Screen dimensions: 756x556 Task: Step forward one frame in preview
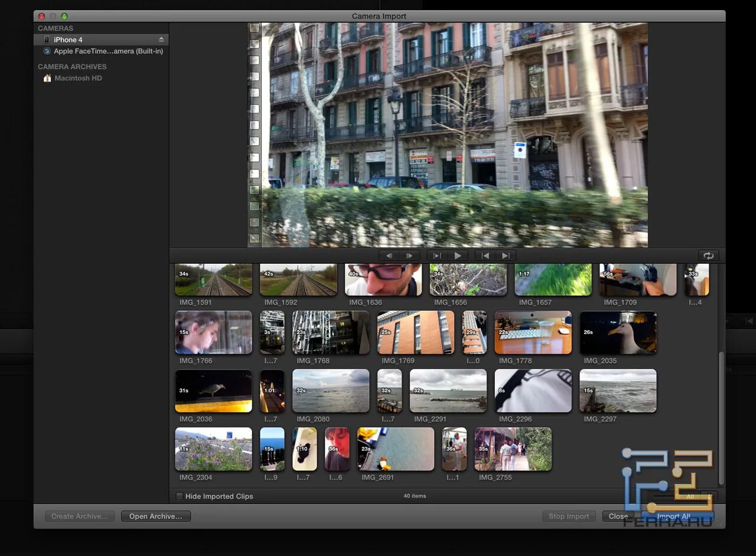click(x=409, y=256)
